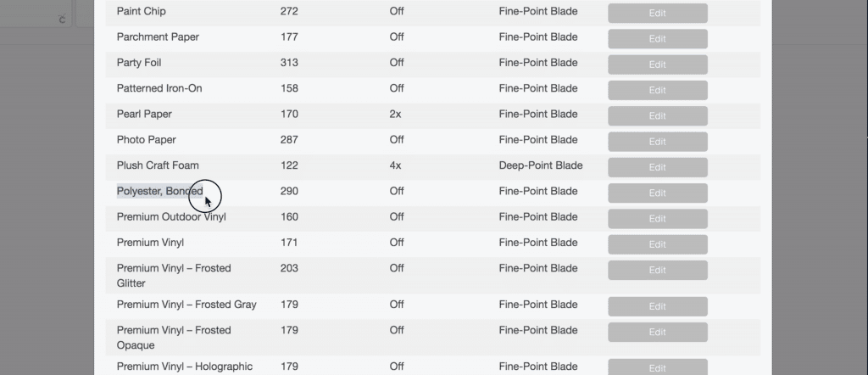Select the Premium Outdoor Vinyl name
This screenshot has width=868, height=375.
point(171,216)
